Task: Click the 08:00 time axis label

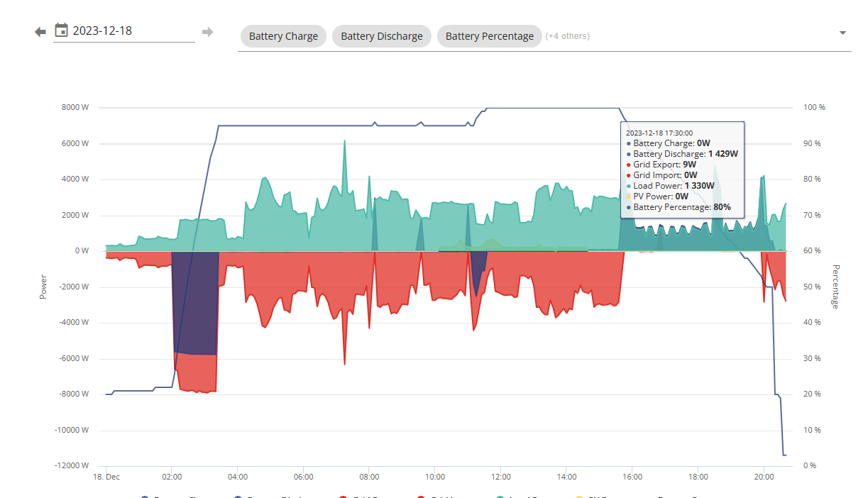Action: (369, 477)
